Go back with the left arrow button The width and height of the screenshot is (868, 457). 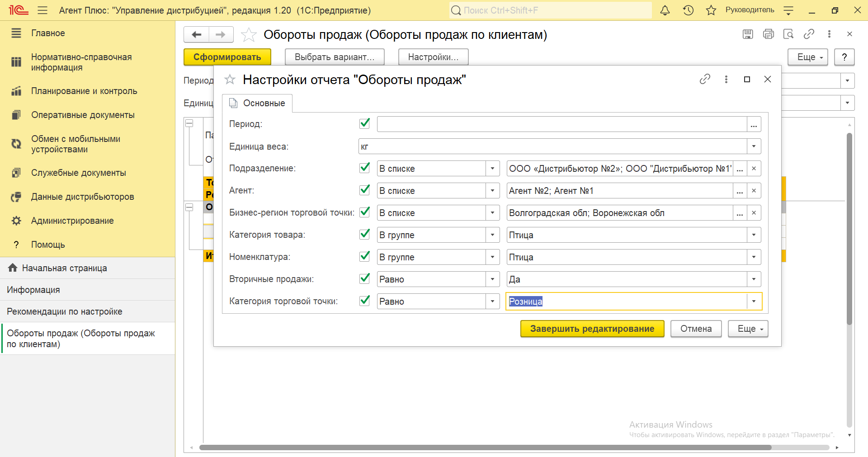click(x=197, y=34)
